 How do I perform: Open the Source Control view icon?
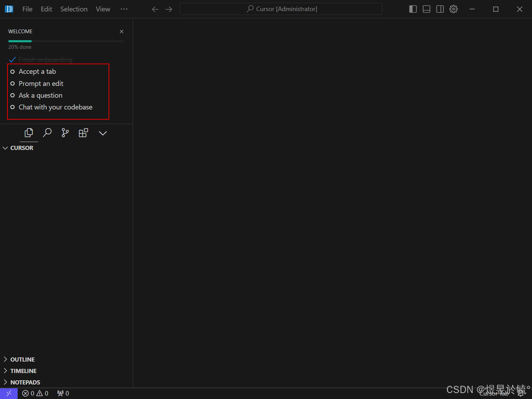65,133
